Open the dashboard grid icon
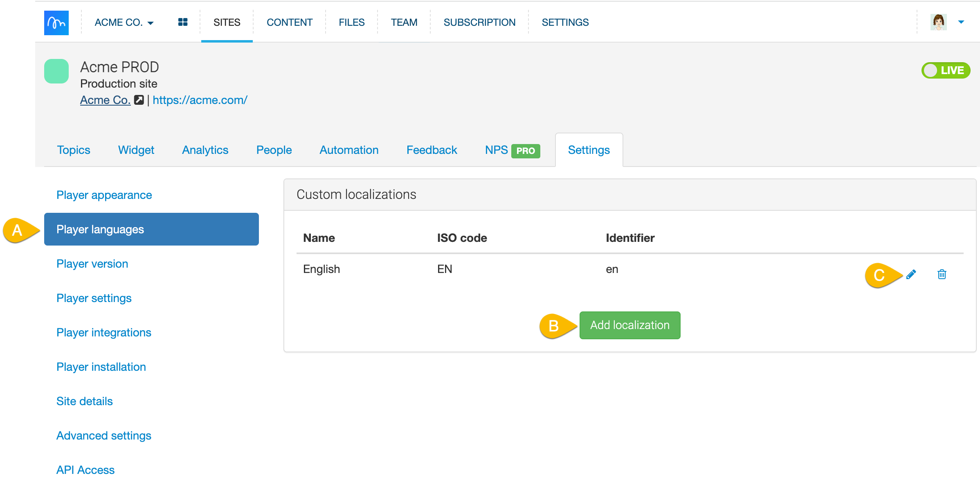The height and width of the screenshot is (496, 980). point(183,22)
